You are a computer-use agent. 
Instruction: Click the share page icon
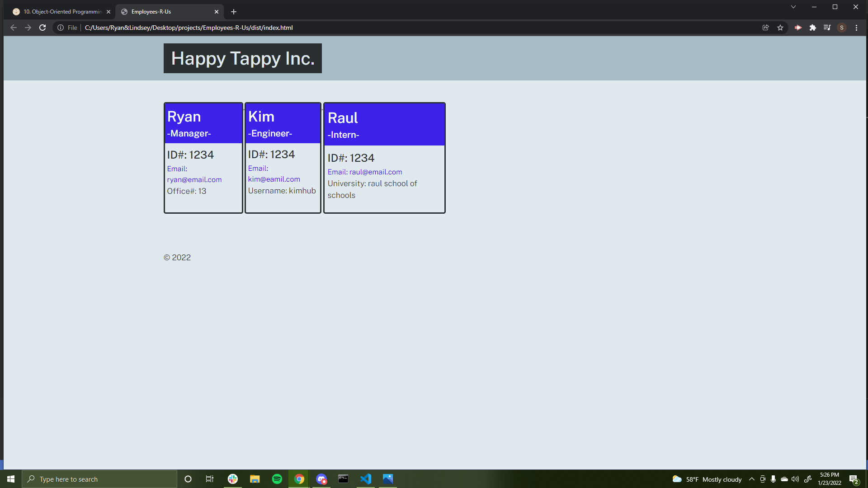(x=765, y=28)
